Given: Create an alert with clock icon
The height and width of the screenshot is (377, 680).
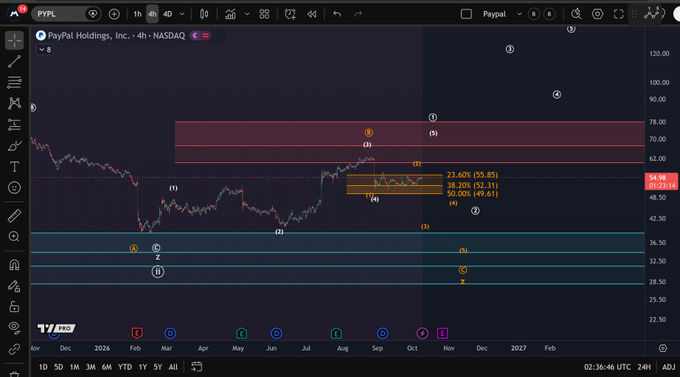Looking at the screenshot, I should pos(290,14).
